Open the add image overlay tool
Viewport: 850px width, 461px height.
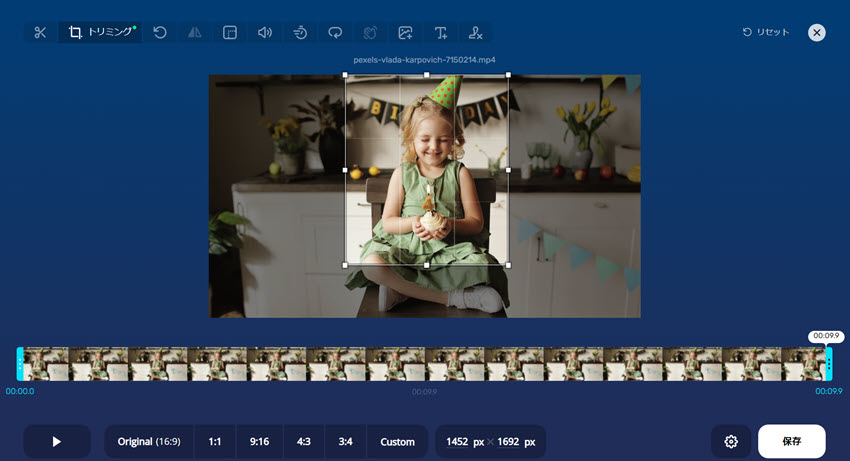(x=405, y=33)
